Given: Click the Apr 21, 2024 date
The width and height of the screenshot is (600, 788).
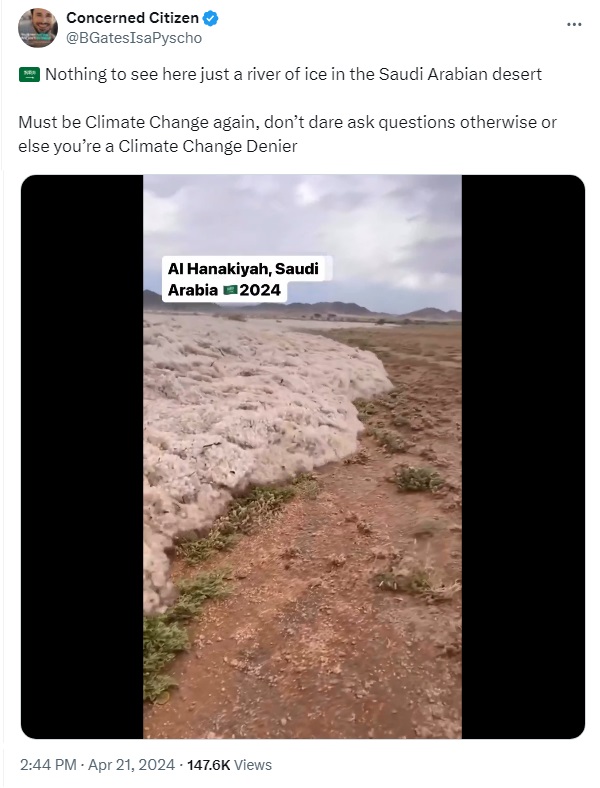Looking at the screenshot, I should tap(131, 765).
